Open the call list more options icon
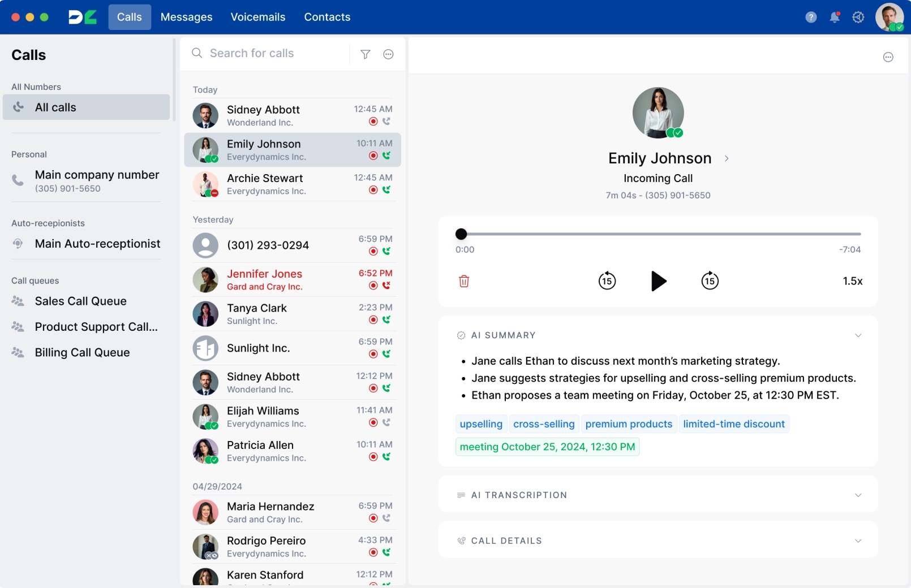The width and height of the screenshot is (911, 588). pyautogui.click(x=388, y=54)
